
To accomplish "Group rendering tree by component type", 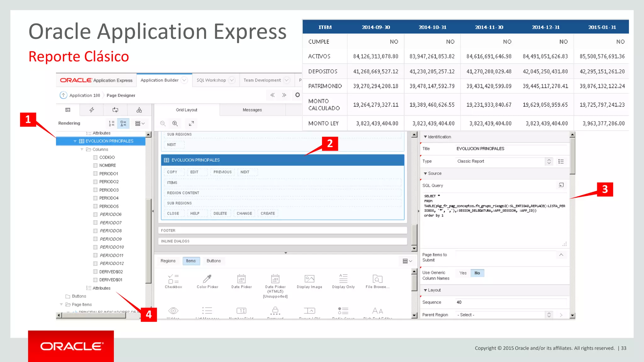I will click(x=123, y=123).
